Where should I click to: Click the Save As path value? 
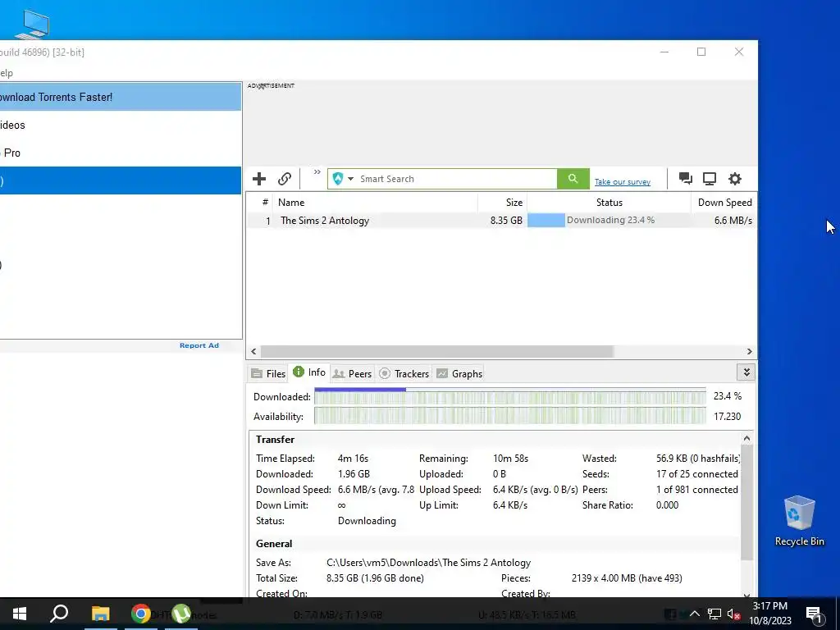click(428, 563)
